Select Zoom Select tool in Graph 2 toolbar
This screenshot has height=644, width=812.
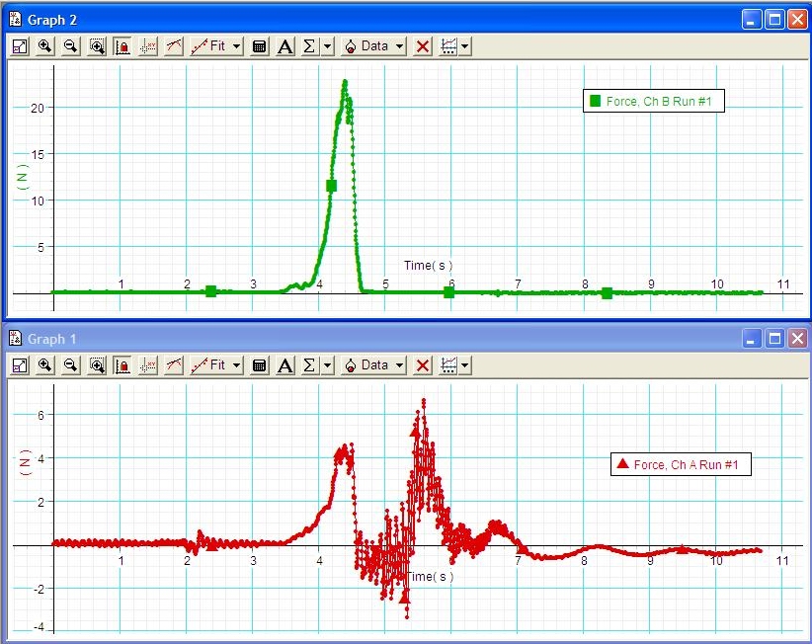(x=97, y=46)
